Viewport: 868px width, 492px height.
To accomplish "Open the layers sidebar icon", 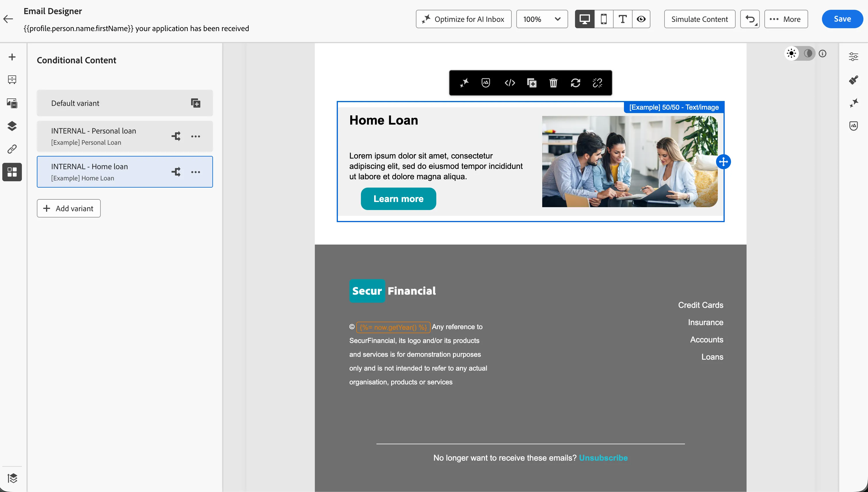I will (12, 126).
